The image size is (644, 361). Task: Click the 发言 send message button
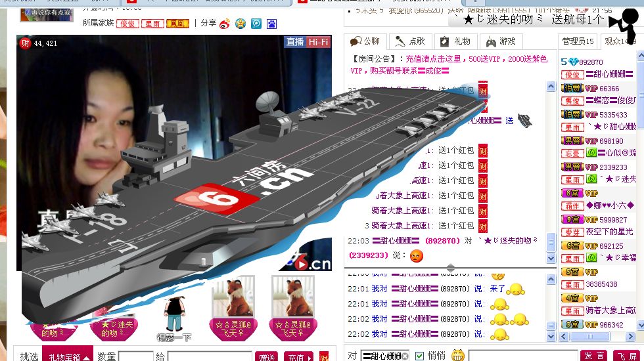pos(594,356)
